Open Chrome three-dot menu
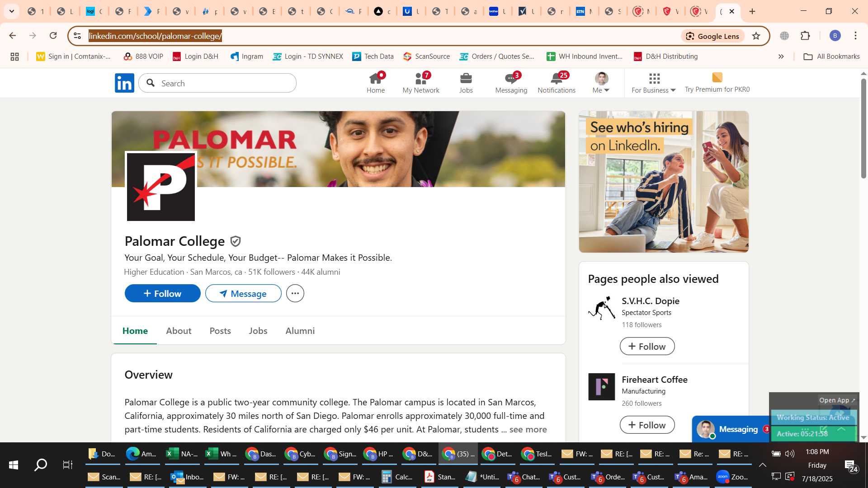Viewport: 868px width, 488px height. [855, 36]
